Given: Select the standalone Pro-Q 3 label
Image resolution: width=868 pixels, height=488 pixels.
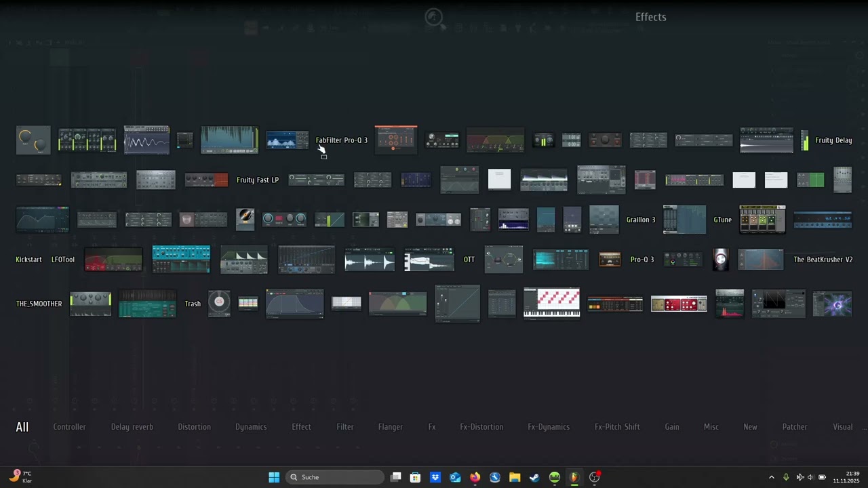Looking at the screenshot, I should (642, 260).
